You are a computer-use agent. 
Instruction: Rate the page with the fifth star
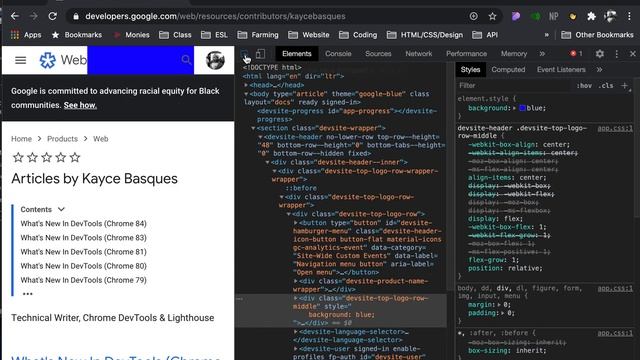click(x=75, y=158)
